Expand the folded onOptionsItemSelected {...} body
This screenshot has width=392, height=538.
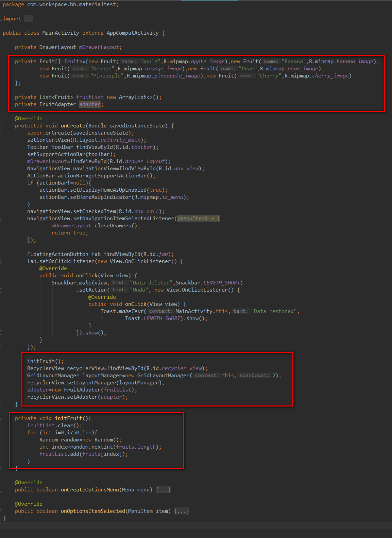182,511
